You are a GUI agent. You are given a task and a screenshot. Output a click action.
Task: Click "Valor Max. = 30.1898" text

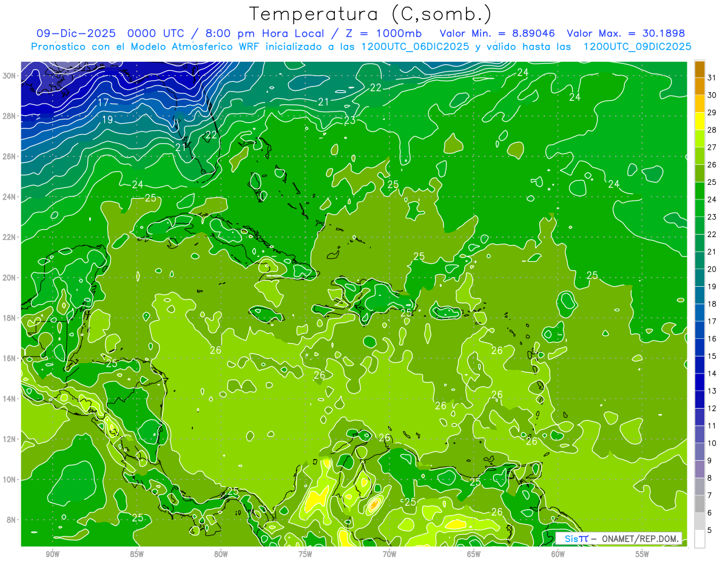click(626, 33)
